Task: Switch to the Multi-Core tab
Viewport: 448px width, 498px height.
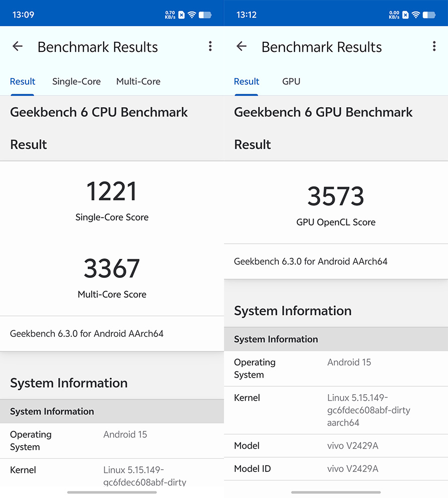Action: point(138,82)
